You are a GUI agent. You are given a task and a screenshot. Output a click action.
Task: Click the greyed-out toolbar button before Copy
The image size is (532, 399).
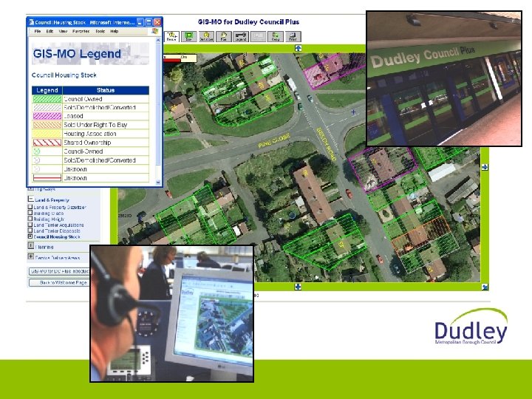coord(258,37)
